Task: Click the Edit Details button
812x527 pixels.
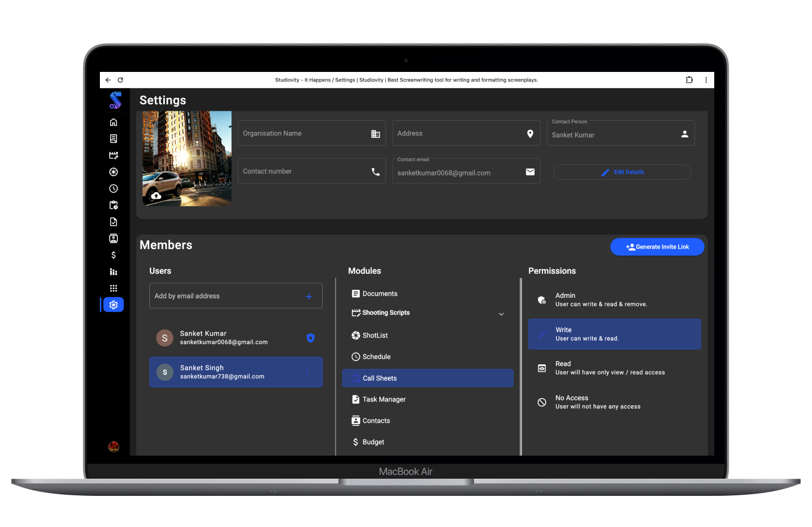Action: (622, 172)
